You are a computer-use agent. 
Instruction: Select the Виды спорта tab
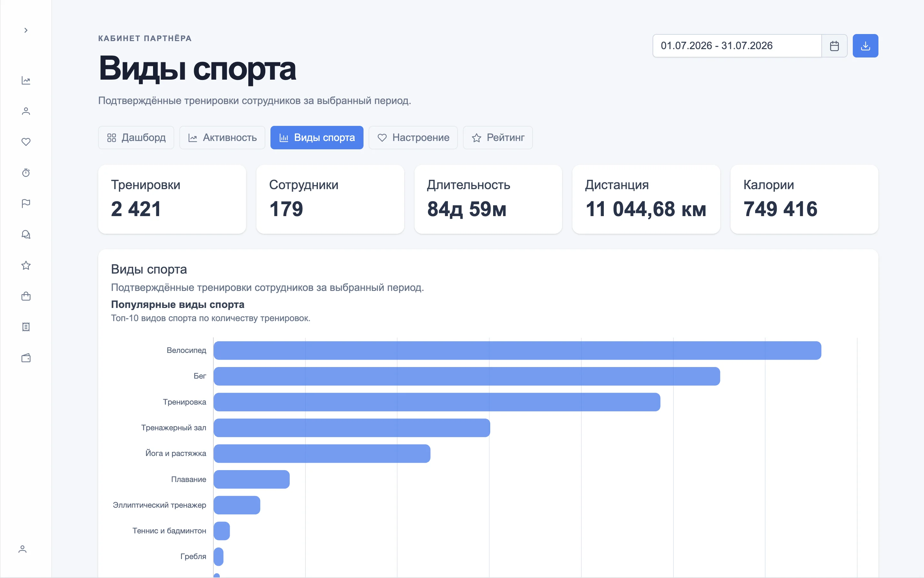[x=317, y=138]
